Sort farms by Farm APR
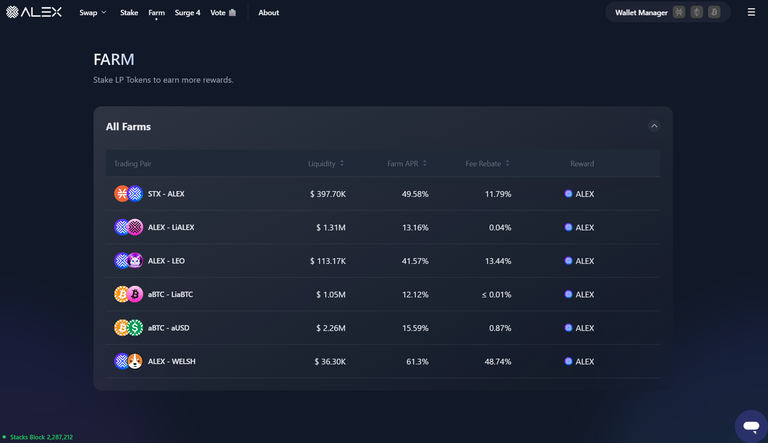This screenshot has height=443, width=768. coord(407,164)
